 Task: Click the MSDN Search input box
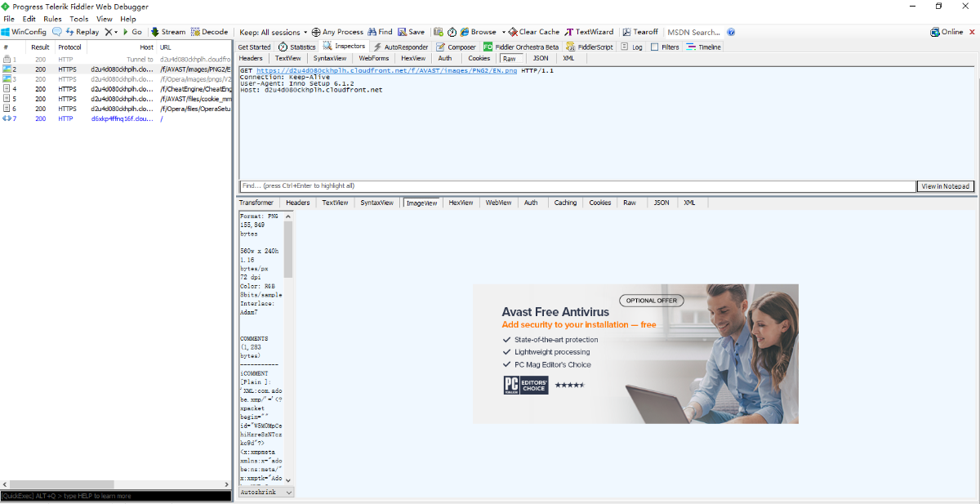[x=694, y=32]
